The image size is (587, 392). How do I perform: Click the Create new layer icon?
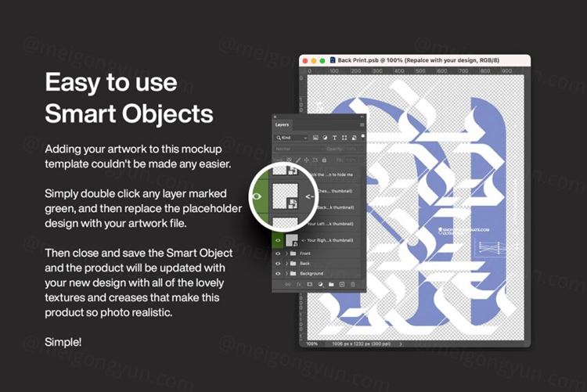pos(342,284)
